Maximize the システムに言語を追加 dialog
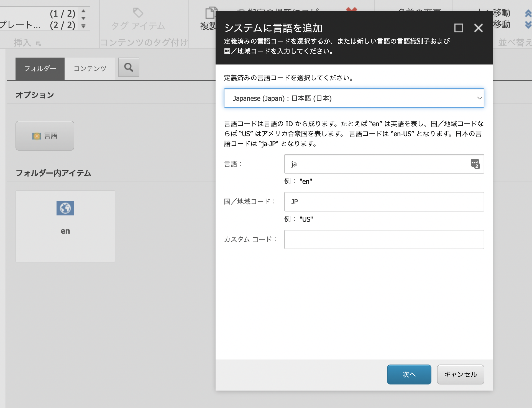The width and height of the screenshot is (532, 408). pos(459,28)
